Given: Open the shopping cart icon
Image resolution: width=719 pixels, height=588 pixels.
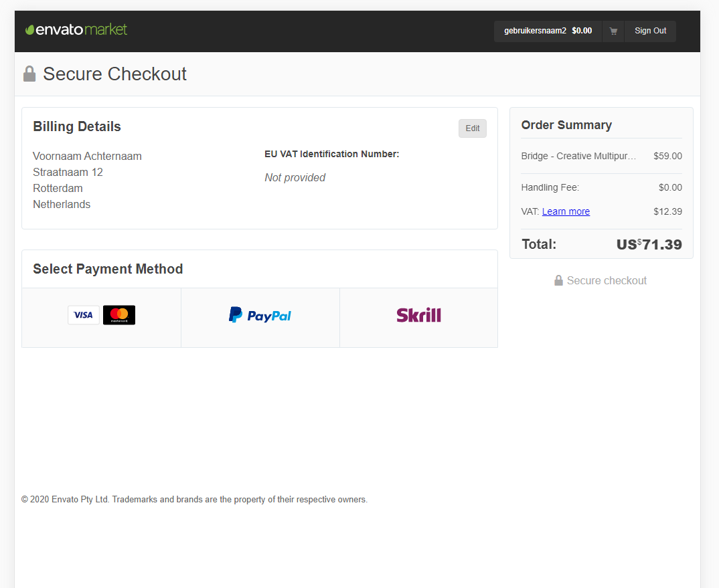Looking at the screenshot, I should [613, 31].
